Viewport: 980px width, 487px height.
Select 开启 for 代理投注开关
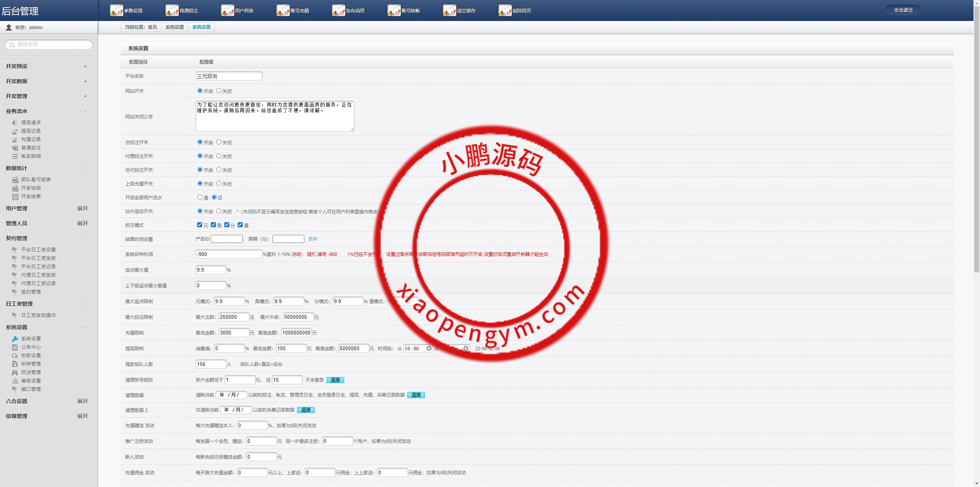[x=200, y=156]
